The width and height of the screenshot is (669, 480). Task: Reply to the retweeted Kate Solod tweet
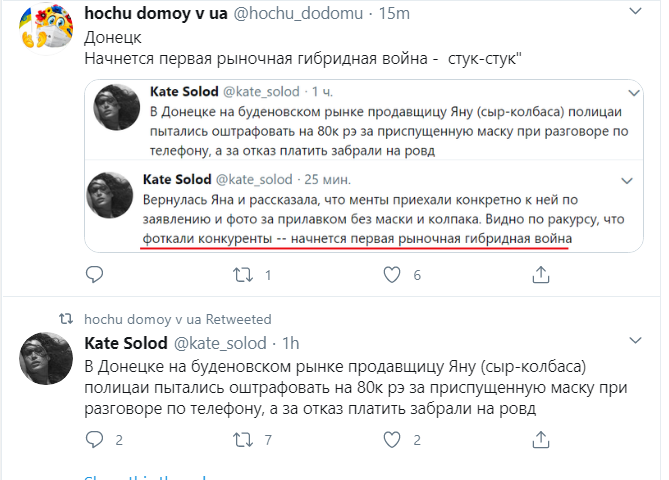pyautogui.click(x=95, y=439)
